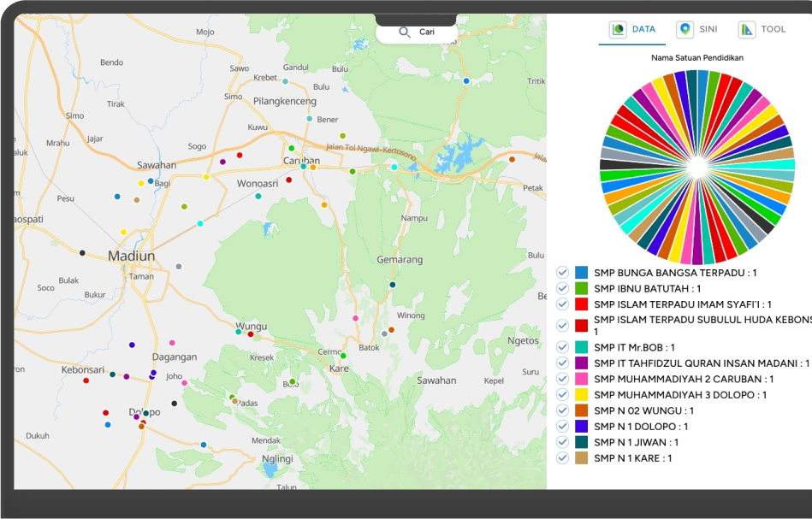The width and height of the screenshot is (812, 519).
Task: Click the SINI location pin icon
Action: pyautogui.click(x=685, y=30)
